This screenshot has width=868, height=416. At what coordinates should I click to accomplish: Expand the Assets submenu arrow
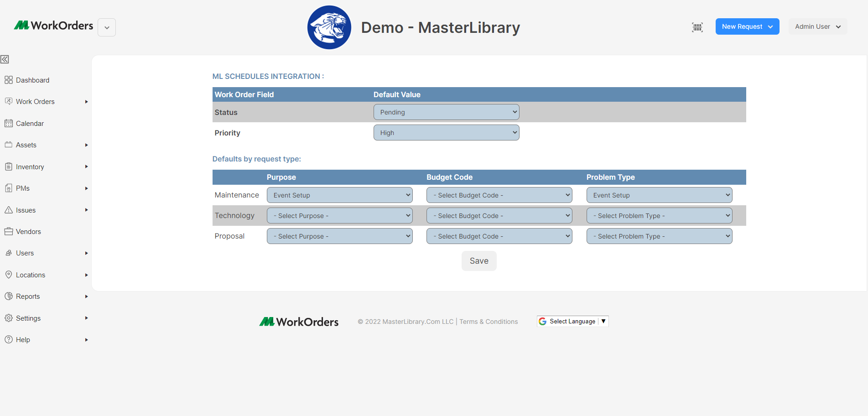click(x=86, y=145)
